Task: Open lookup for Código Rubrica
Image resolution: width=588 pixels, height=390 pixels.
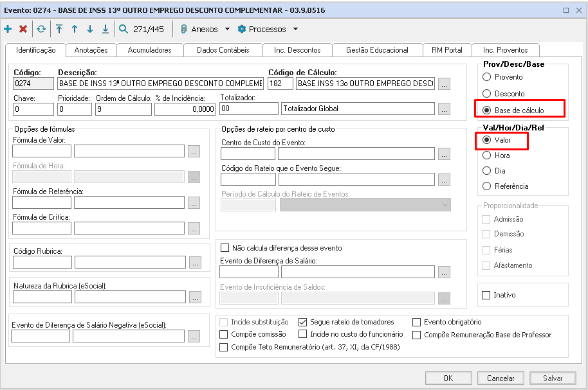Action: tap(195, 263)
